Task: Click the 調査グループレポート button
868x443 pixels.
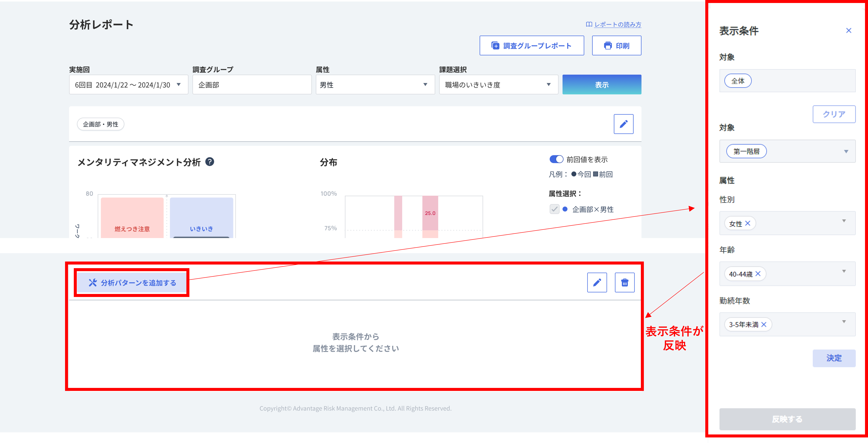Action: pos(531,45)
